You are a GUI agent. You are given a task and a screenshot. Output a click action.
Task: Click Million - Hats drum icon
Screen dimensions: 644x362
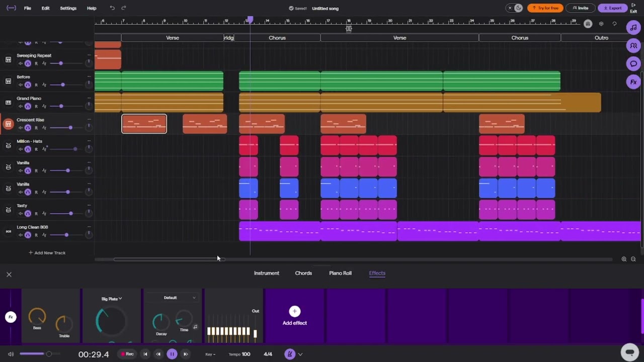[8, 145]
